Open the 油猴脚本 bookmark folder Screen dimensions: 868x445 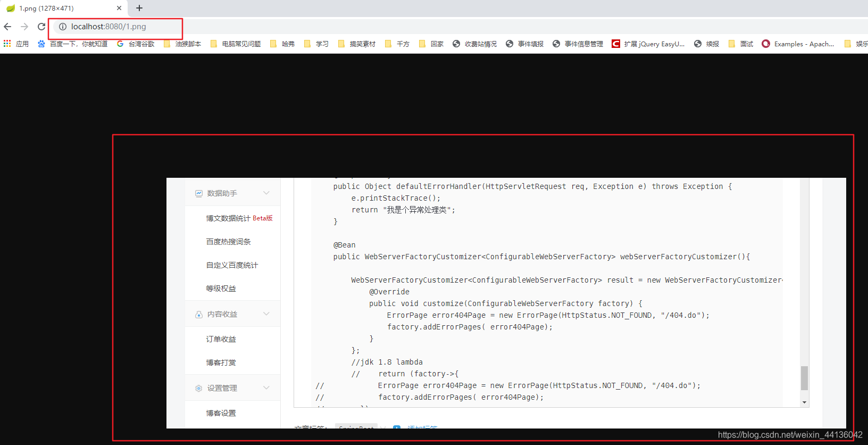[x=182, y=44]
